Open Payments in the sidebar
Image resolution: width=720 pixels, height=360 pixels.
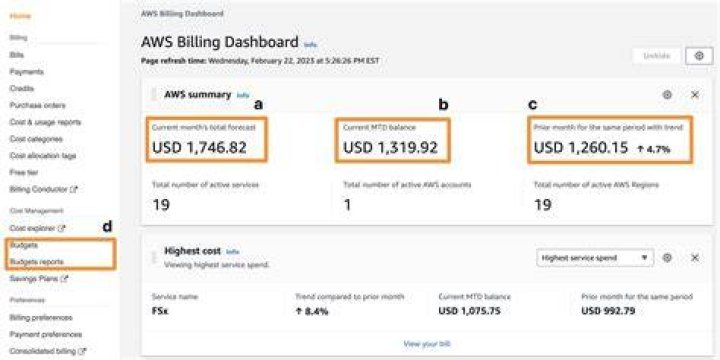27,72
